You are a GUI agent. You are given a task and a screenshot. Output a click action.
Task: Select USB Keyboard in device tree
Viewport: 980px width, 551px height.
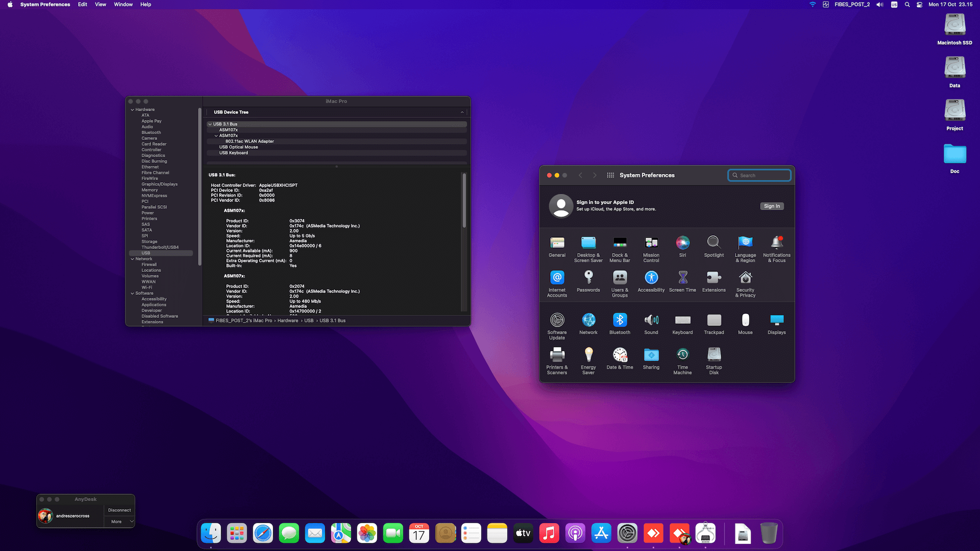[337, 153]
